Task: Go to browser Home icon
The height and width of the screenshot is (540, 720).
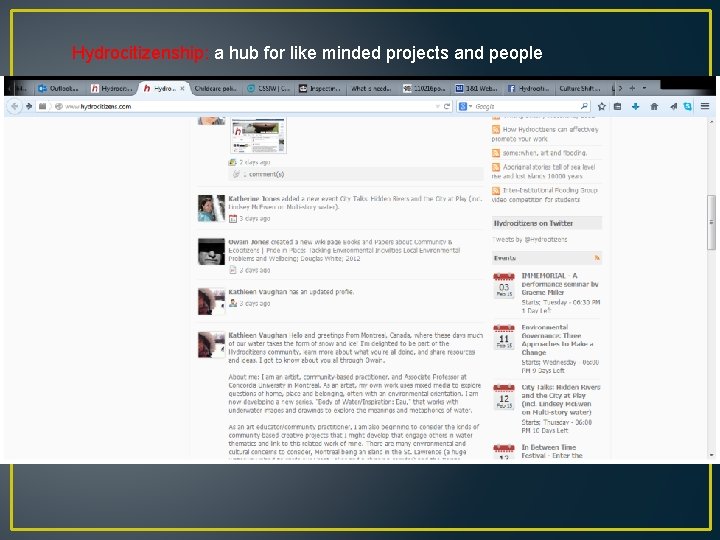Action: click(654, 107)
